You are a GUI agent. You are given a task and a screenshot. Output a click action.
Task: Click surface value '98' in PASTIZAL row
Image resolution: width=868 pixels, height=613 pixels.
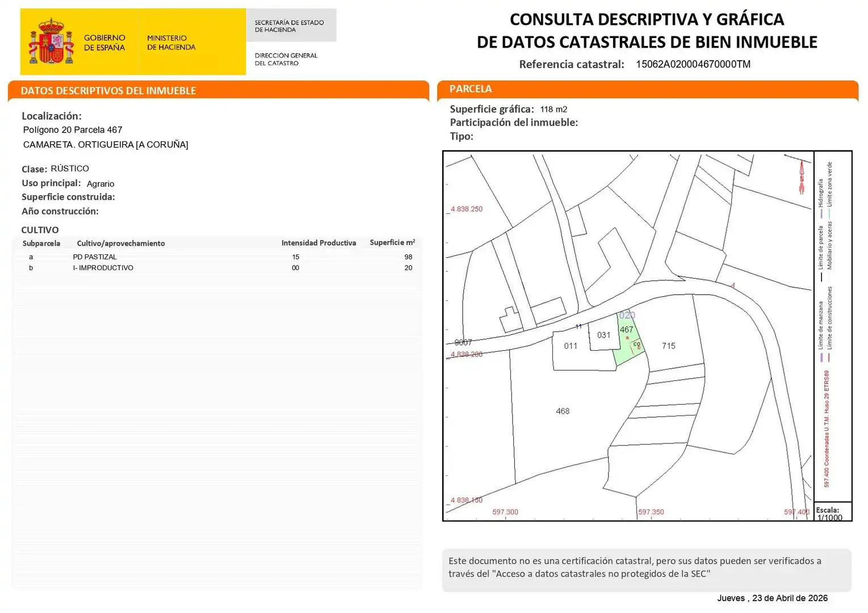[408, 257]
